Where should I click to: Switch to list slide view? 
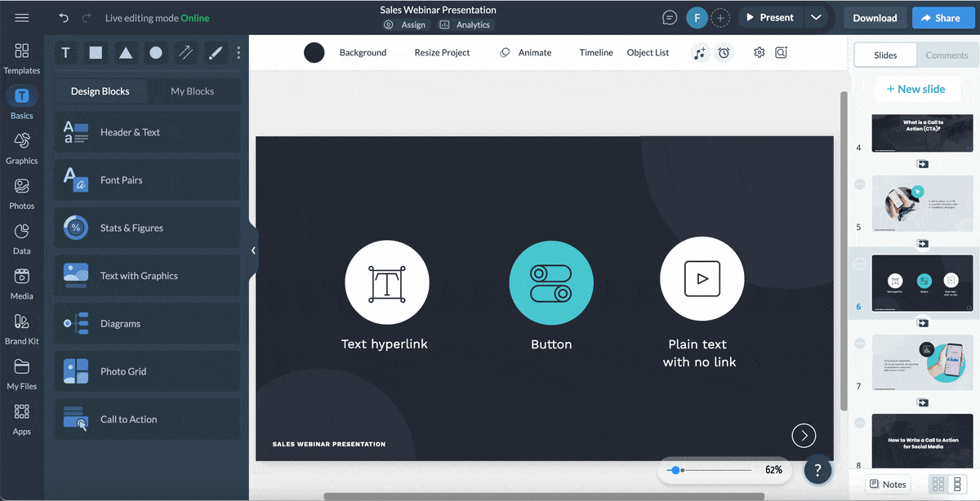tap(959, 484)
